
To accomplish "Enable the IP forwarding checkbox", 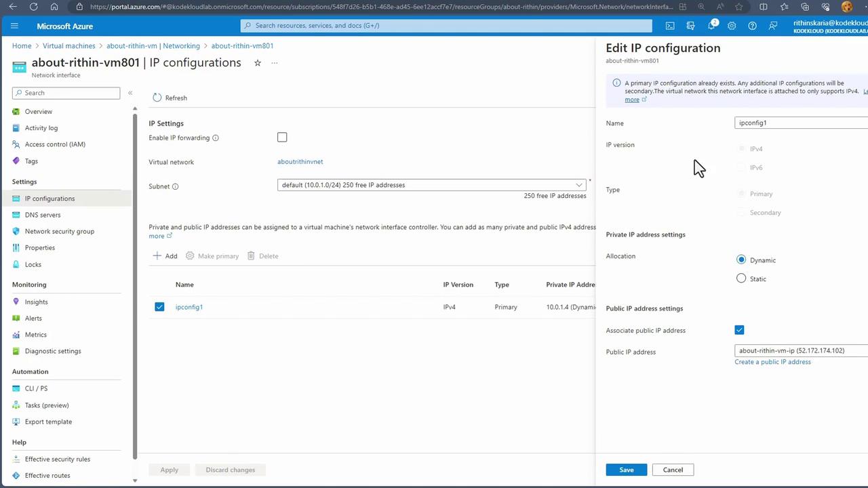I will click(282, 138).
